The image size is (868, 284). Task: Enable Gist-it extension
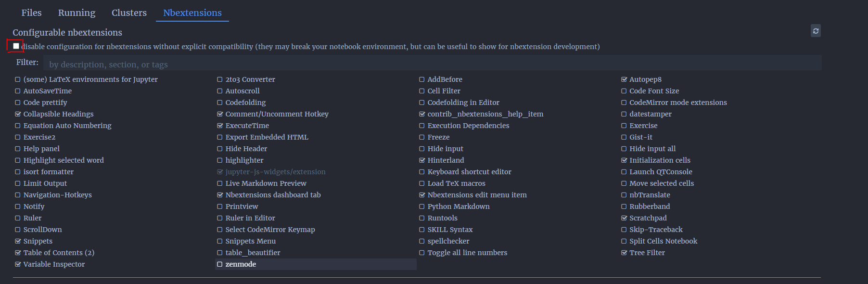pyautogui.click(x=624, y=137)
